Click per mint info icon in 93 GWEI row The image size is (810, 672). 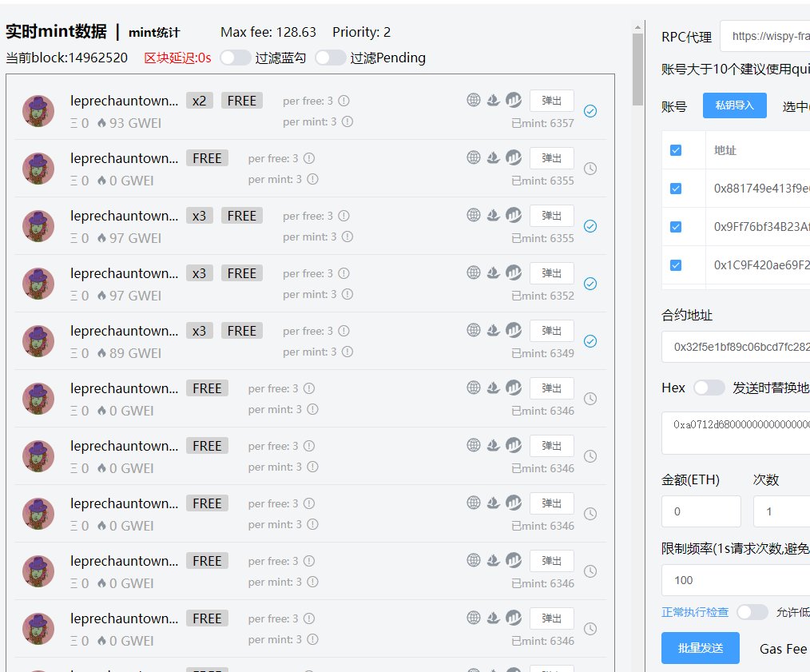pos(347,121)
